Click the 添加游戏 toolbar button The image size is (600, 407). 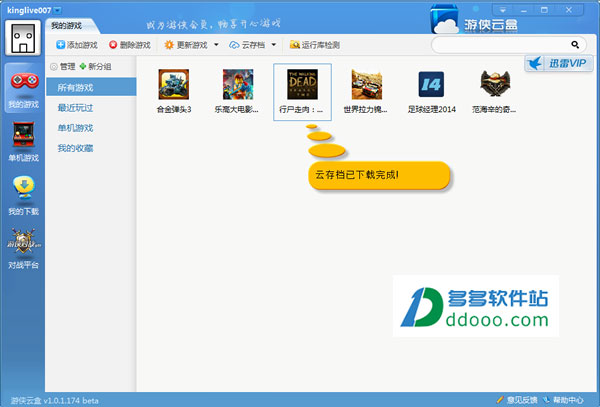(x=77, y=45)
